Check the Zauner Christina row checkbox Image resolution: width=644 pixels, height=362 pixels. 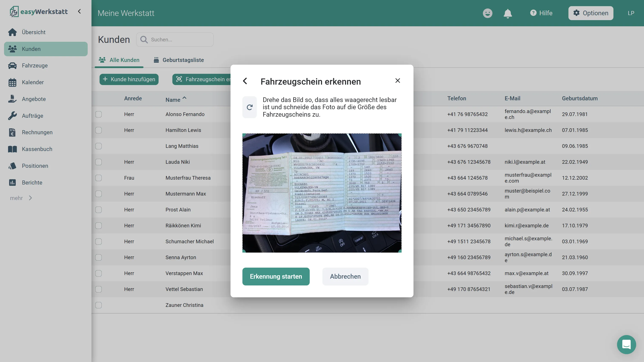point(98,305)
